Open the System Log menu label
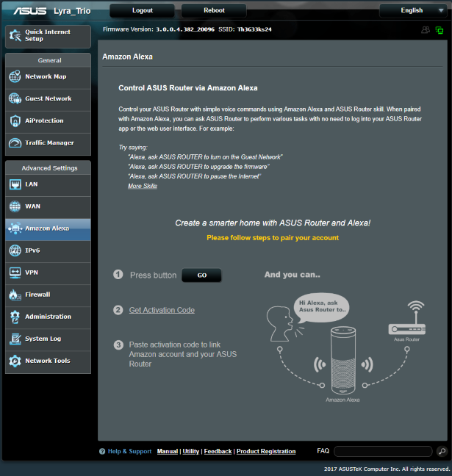The height and width of the screenshot is (476, 452). [x=43, y=339]
